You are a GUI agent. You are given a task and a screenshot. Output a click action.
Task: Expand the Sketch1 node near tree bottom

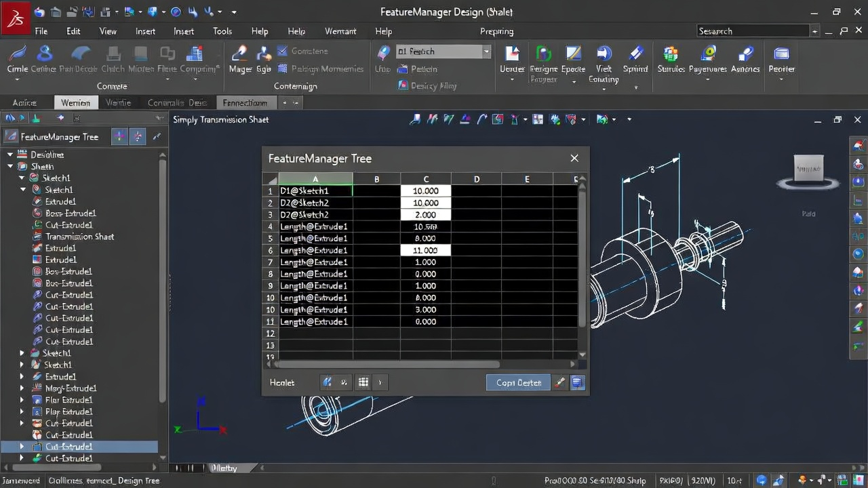pos(20,352)
